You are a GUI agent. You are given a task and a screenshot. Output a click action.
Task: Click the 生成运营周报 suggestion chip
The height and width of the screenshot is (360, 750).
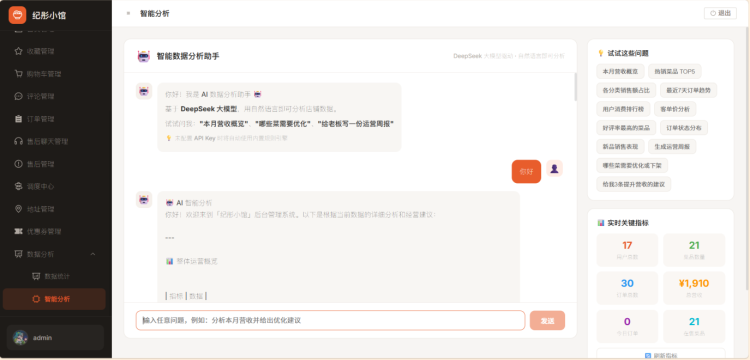672,146
